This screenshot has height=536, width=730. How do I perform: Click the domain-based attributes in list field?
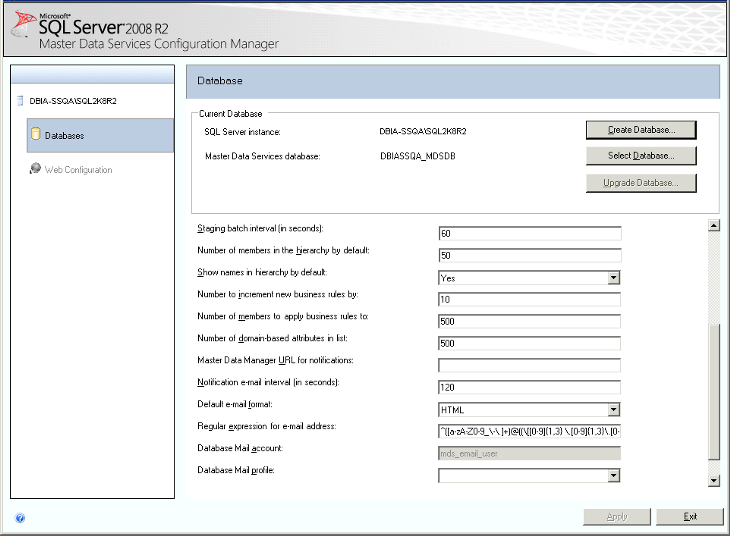[529, 343]
